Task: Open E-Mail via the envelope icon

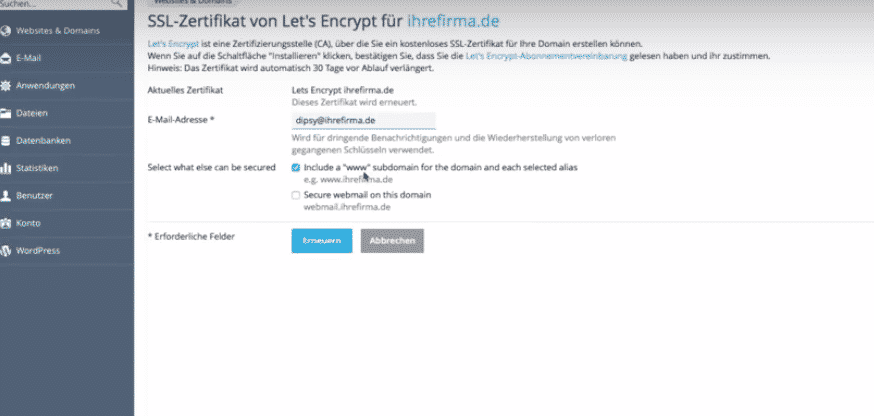Action: click(x=7, y=58)
